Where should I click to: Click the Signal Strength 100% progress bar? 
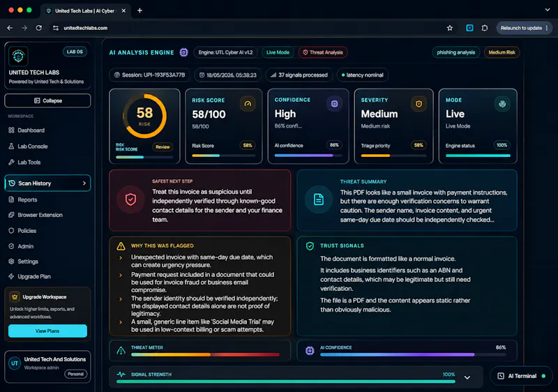pos(286,382)
